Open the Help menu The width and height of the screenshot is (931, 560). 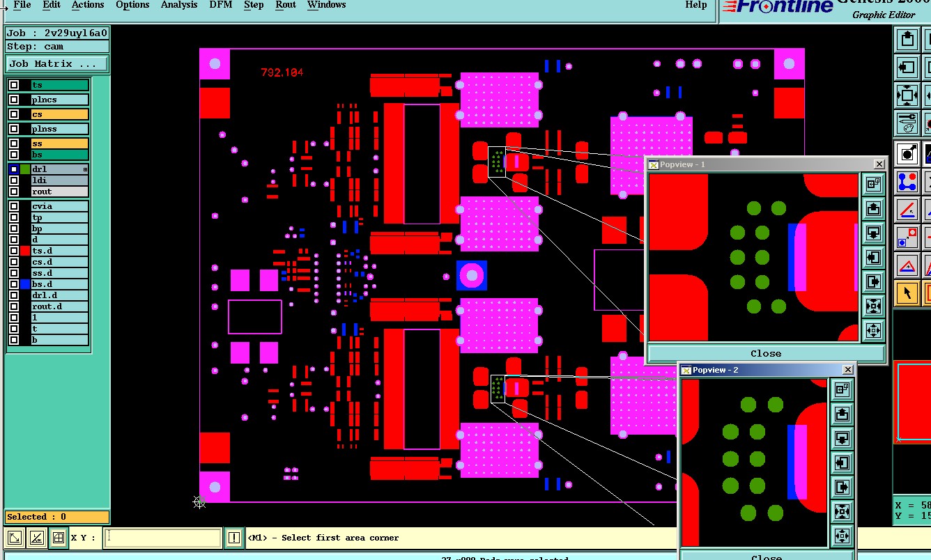[696, 5]
